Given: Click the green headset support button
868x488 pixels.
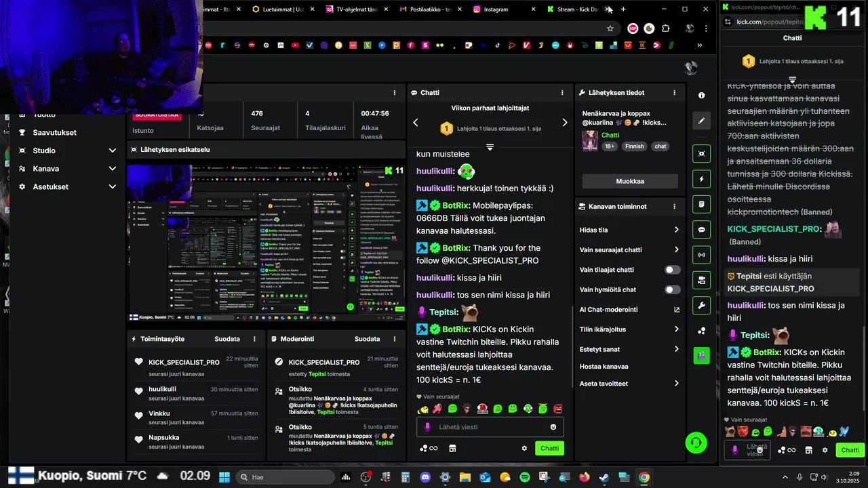Looking at the screenshot, I should click(x=696, y=443).
